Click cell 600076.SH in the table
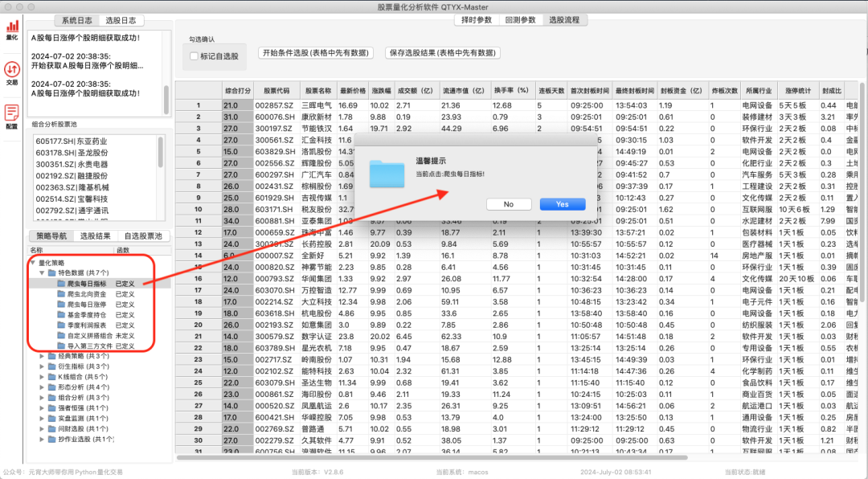The height and width of the screenshot is (479, 868). [276, 117]
